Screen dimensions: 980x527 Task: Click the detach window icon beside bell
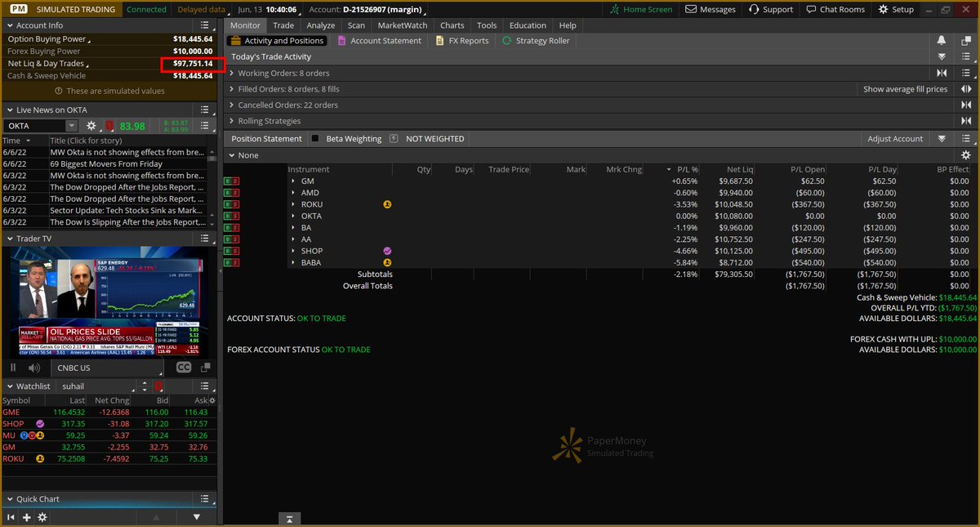[966, 41]
